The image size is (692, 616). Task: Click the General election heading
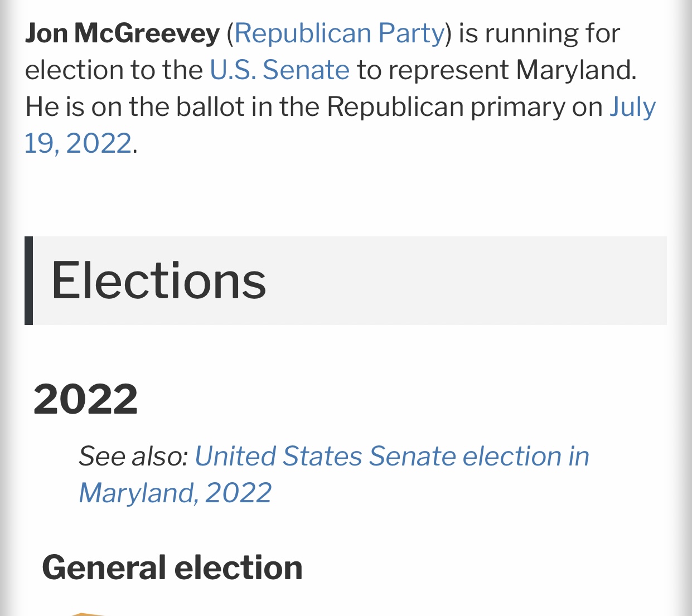pos(172,568)
